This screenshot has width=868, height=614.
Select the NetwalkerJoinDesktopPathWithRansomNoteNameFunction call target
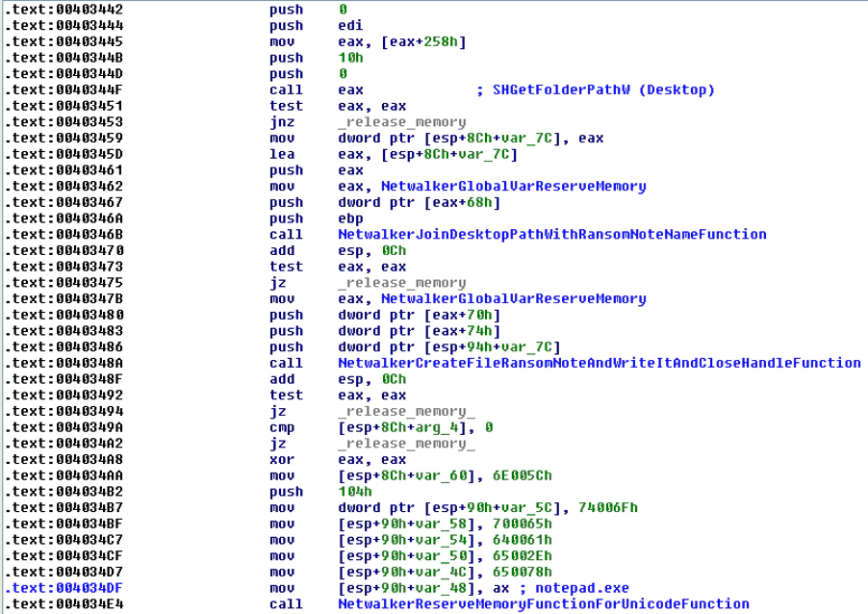(552, 234)
